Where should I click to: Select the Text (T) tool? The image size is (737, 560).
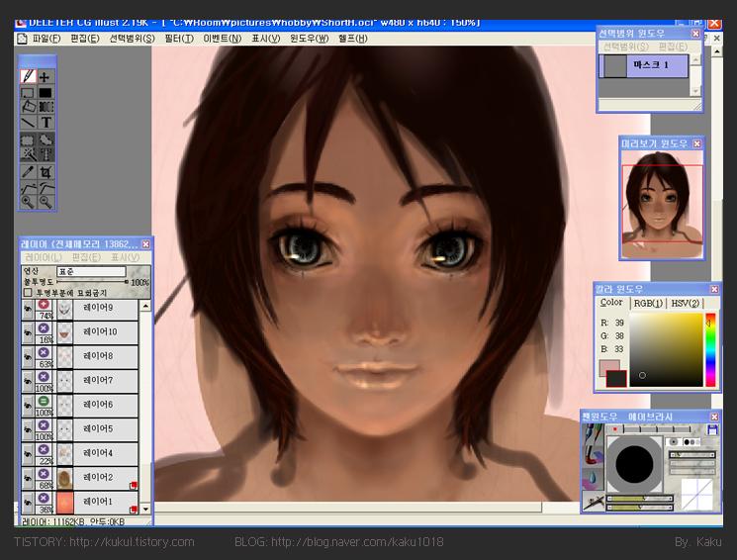(x=46, y=123)
